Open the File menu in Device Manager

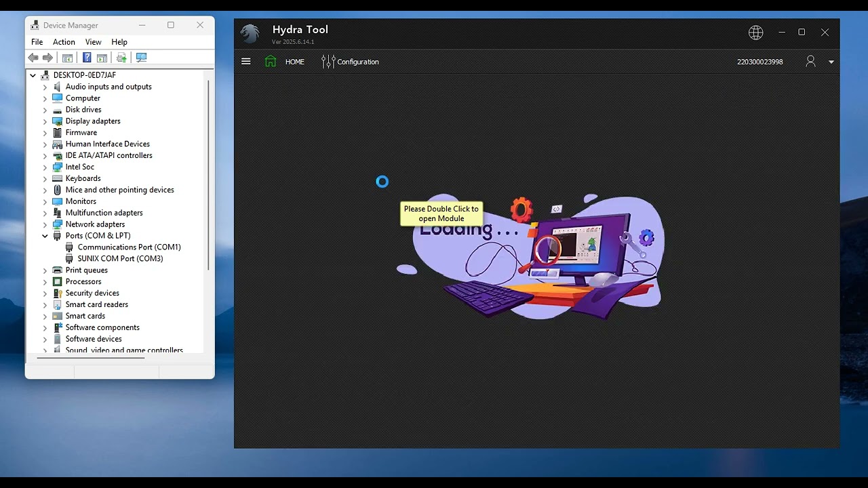pyautogui.click(x=37, y=42)
